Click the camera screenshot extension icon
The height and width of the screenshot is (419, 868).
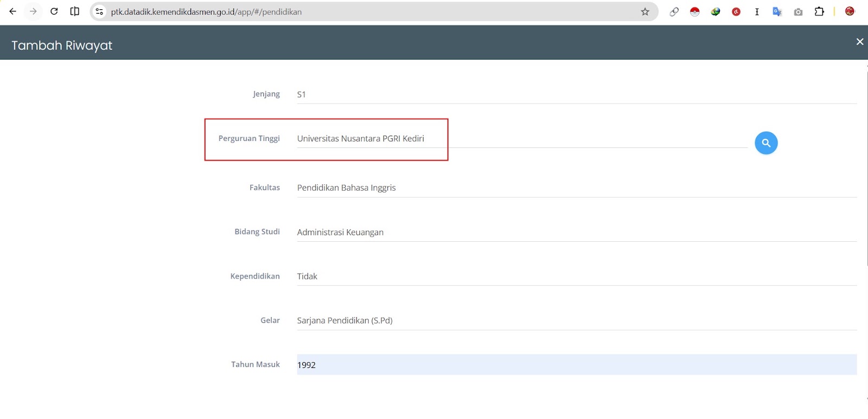pos(798,11)
